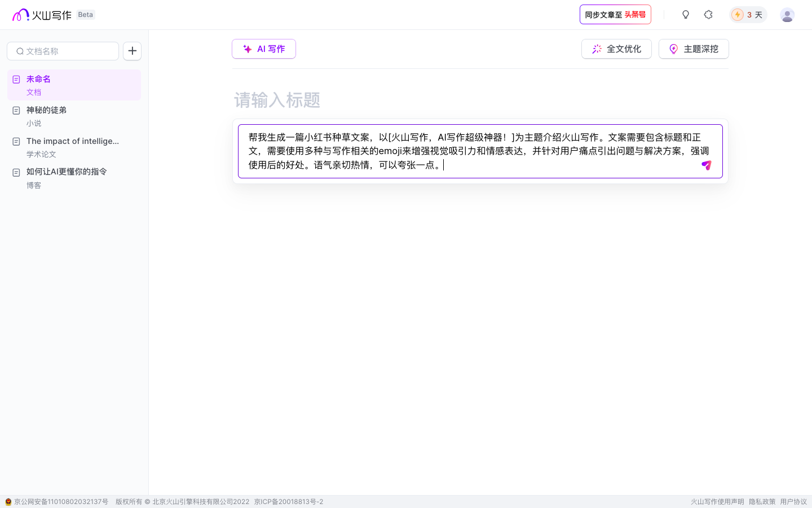The image size is (812, 508).
Task: Send the prompt with paper-plane icon
Action: 707,165
